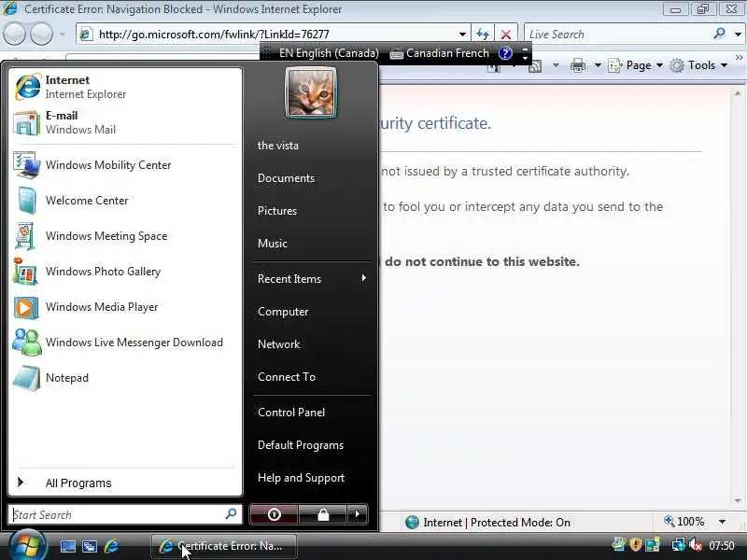Image resolution: width=747 pixels, height=560 pixels.
Task: Expand All Programs list
Action: pyautogui.click(x=125, y=483)
